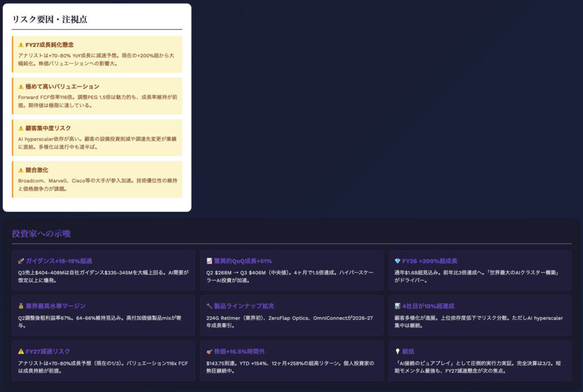583x392 pixels.
Task: Click the warning icon beside 競合激化
Action: [x=20, y=170]
